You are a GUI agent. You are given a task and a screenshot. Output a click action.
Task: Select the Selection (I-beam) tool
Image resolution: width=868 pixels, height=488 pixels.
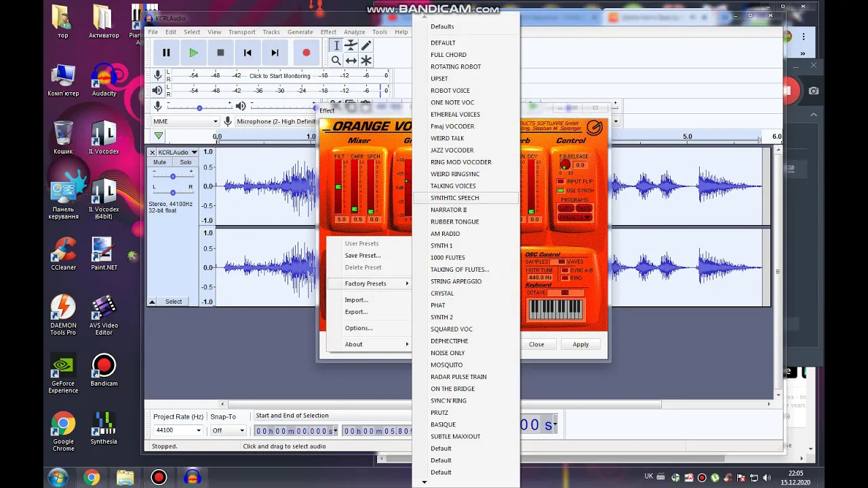point(336,45)
